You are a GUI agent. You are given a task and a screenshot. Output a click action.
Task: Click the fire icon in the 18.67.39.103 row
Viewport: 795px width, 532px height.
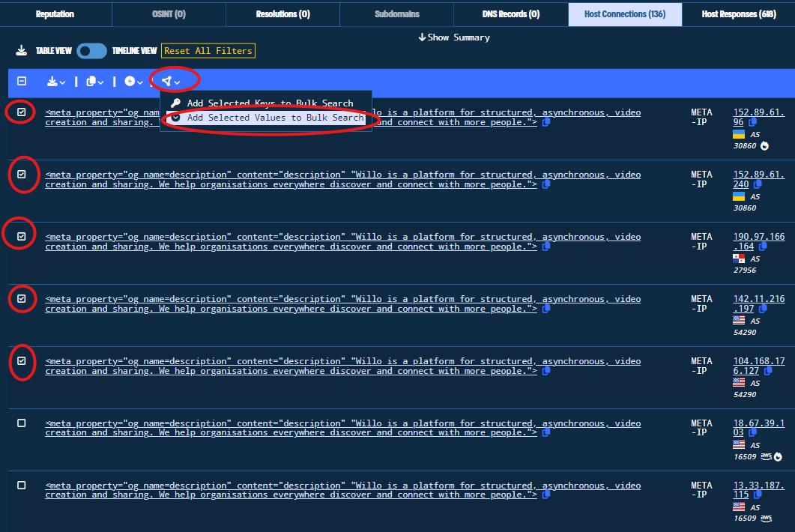pos(779,457)
